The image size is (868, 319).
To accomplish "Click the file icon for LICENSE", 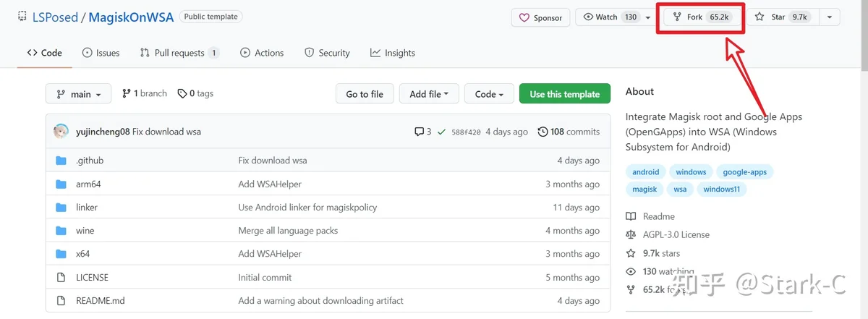I will 61,277.
